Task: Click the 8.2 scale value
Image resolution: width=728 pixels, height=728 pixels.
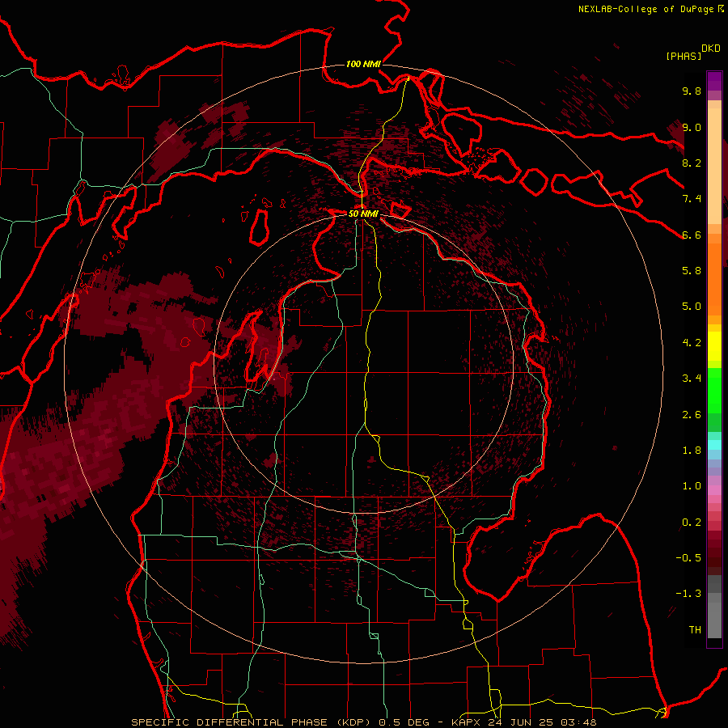Action: [692, 163]
